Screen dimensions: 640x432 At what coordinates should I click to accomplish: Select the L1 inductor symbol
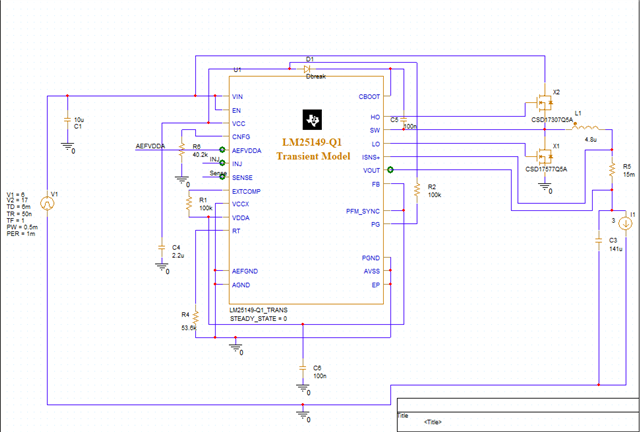pyautogui.click(x=585, y=128)
